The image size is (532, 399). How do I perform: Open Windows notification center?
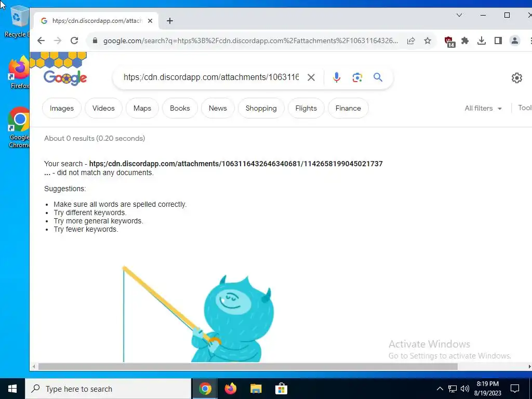(515, 389)
